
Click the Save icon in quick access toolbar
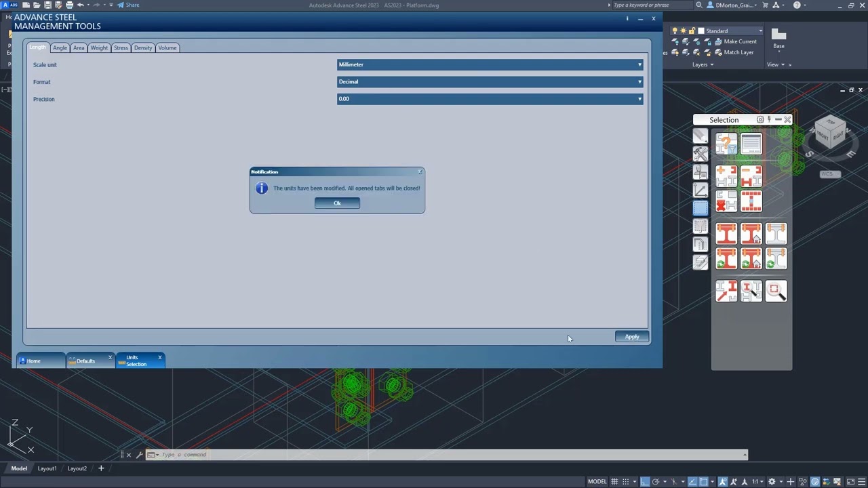click(x=47, y=5)
